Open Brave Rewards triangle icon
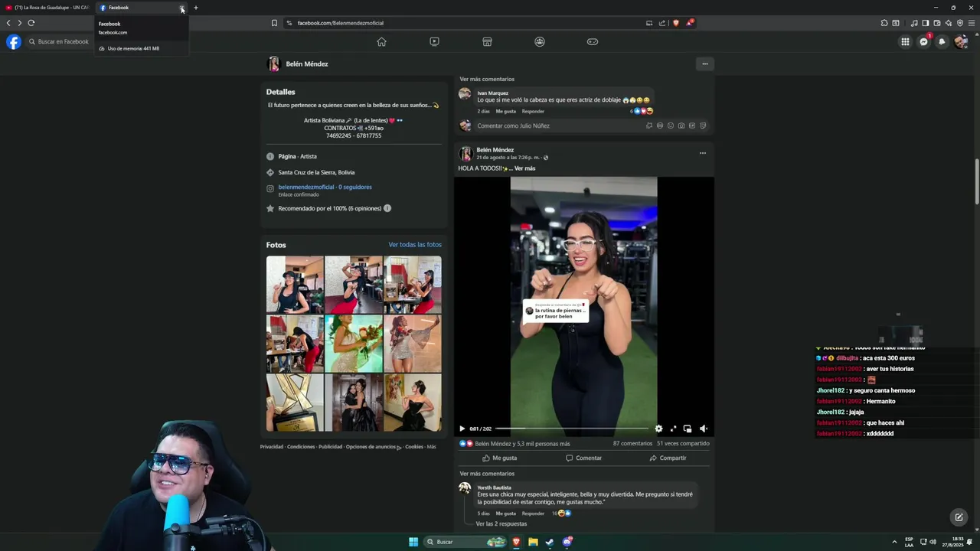Screen dimensions: 980x551 689,23
